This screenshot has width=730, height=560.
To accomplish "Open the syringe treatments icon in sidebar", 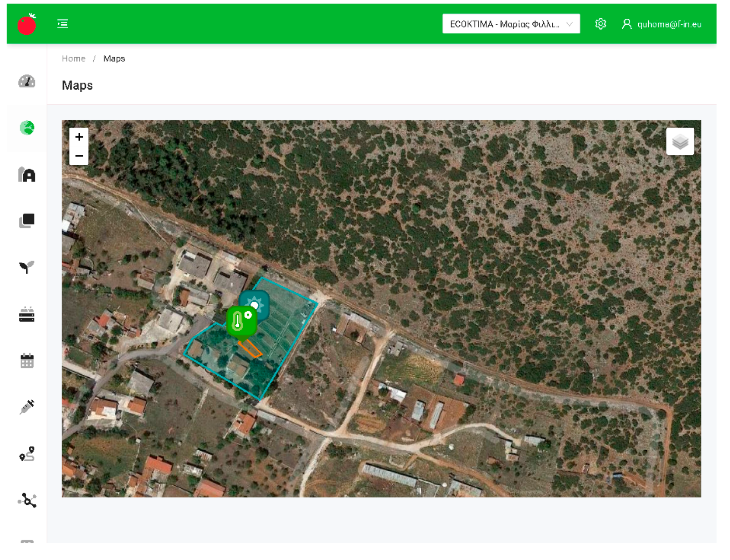I will click(x=27, y=407).
